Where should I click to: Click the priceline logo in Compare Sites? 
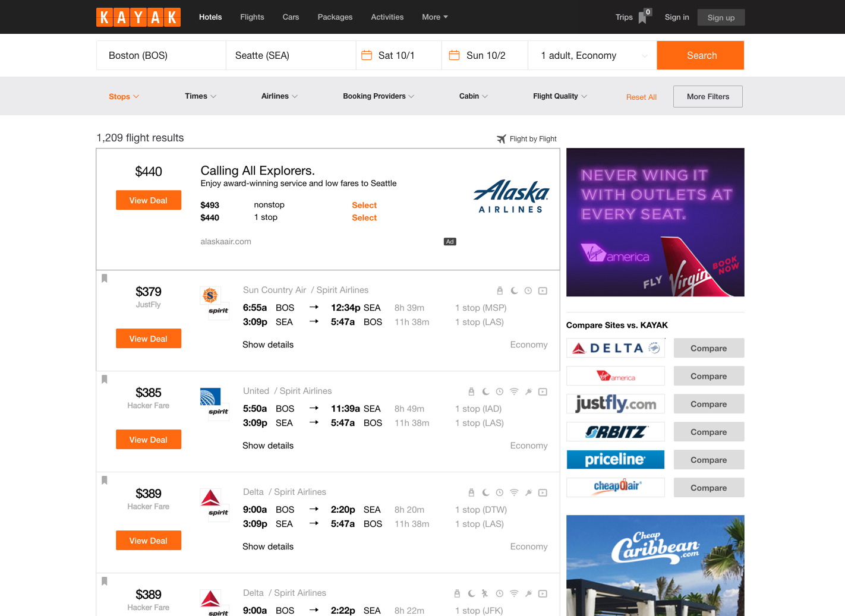pyautogui.click(x=616, y=460)
